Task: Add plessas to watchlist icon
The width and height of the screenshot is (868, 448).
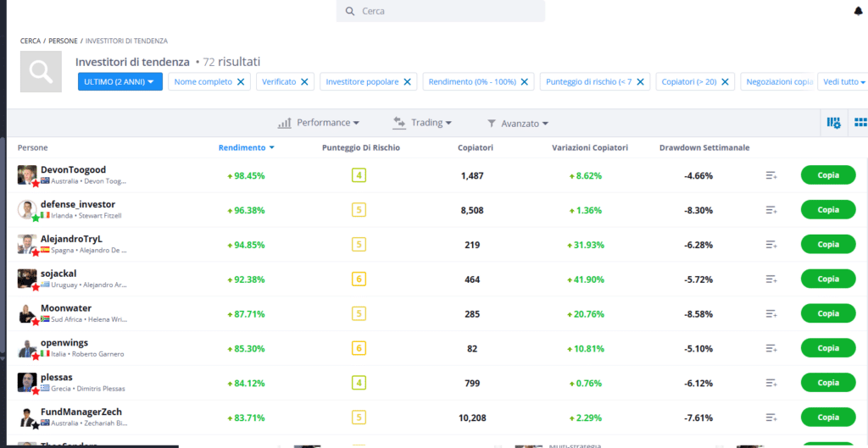Action: point(771,383)
